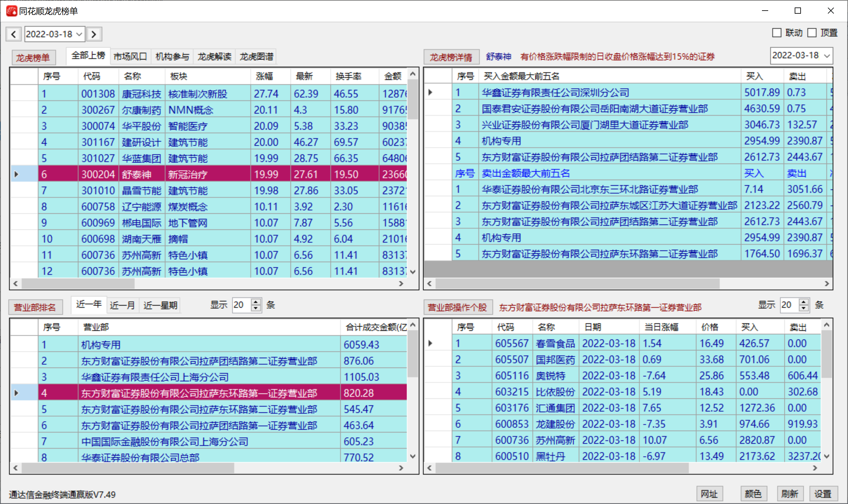Click right arrow of 龙虎榜详情 horizontal scrollbar

[827, 283]
